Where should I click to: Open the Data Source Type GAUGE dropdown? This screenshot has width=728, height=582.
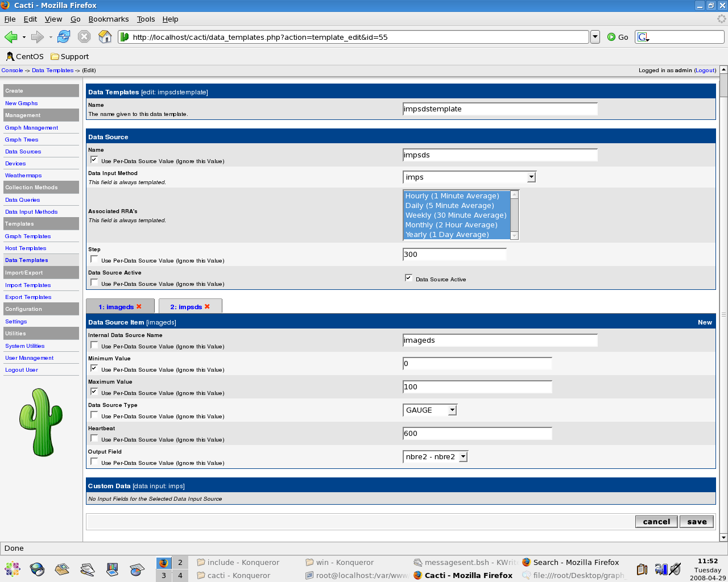[x=430, y=410]
